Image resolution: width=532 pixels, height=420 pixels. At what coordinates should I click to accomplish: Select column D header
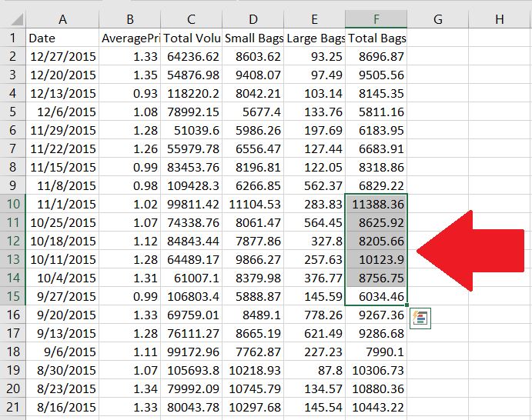point(253,19)
